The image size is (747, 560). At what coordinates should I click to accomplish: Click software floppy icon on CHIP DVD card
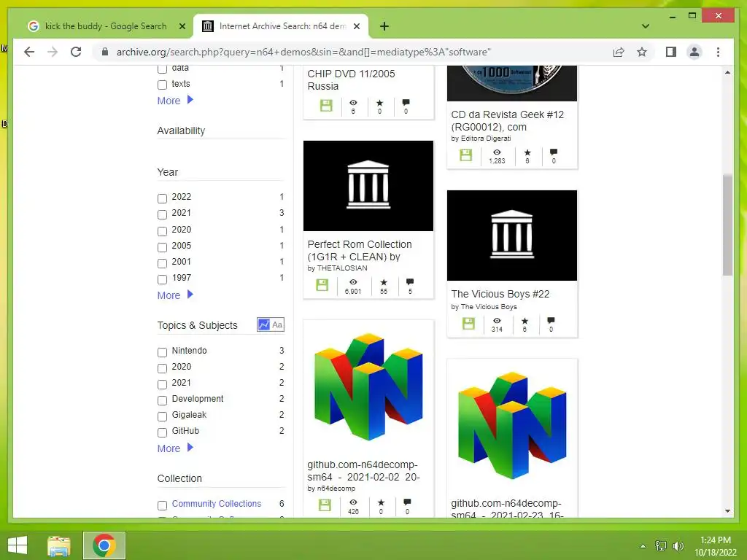click(x=326, y=105)
